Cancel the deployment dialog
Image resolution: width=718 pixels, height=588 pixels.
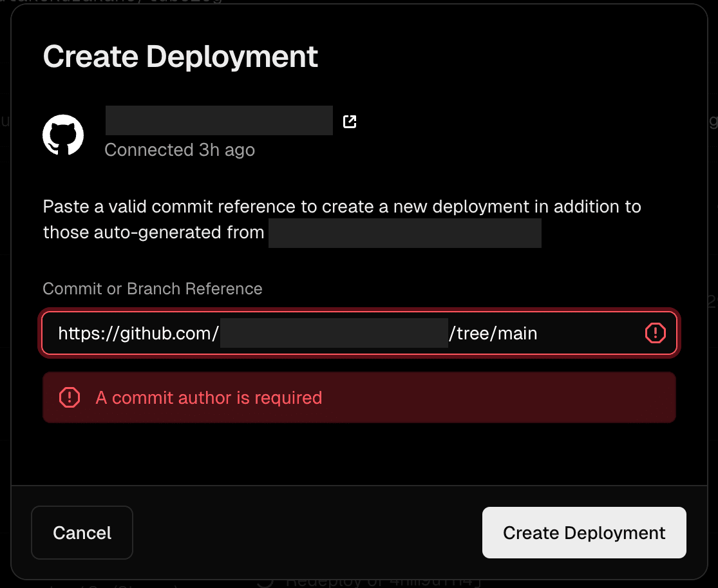(x=82, y=533)
